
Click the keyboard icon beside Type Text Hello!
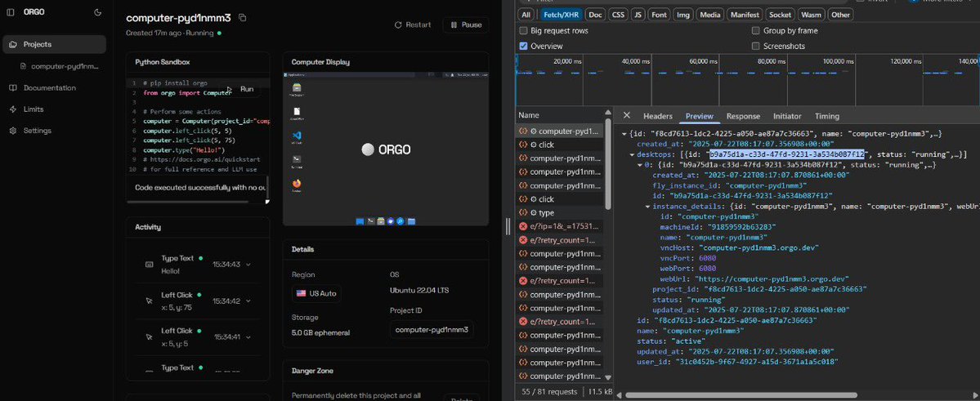(x=149, y=265)
